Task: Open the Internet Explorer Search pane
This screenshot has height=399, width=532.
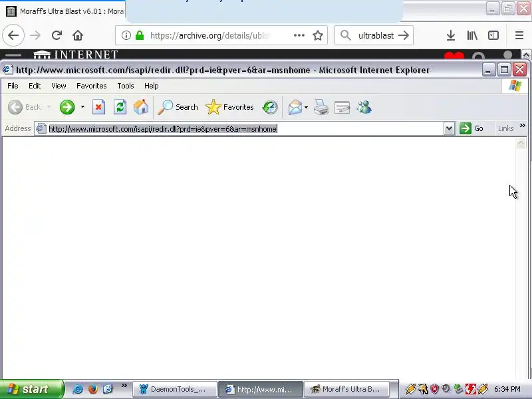Action: pos(178,107)
